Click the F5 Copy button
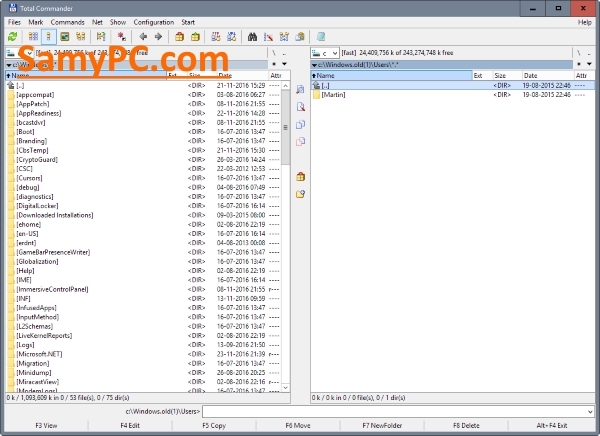The width and height of the screenshot is (600, 436). point(214,426)
